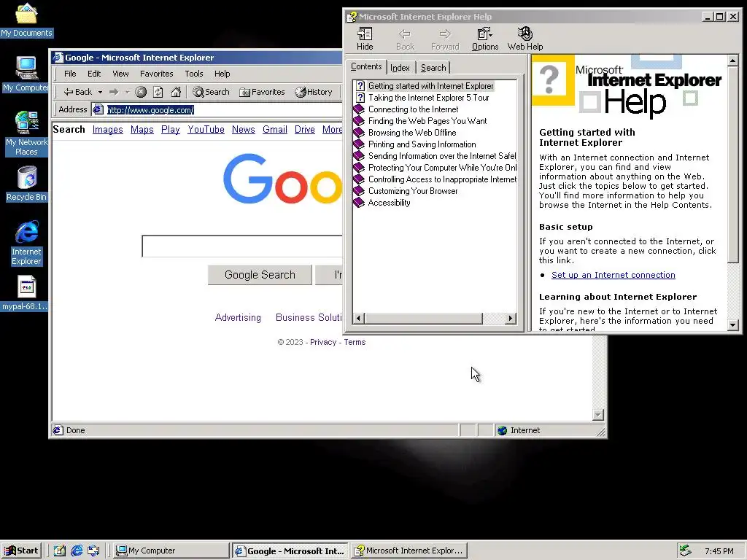747x560 pixels.
Task: Open Web Help in Help toolbar
Action: point(525,39)
